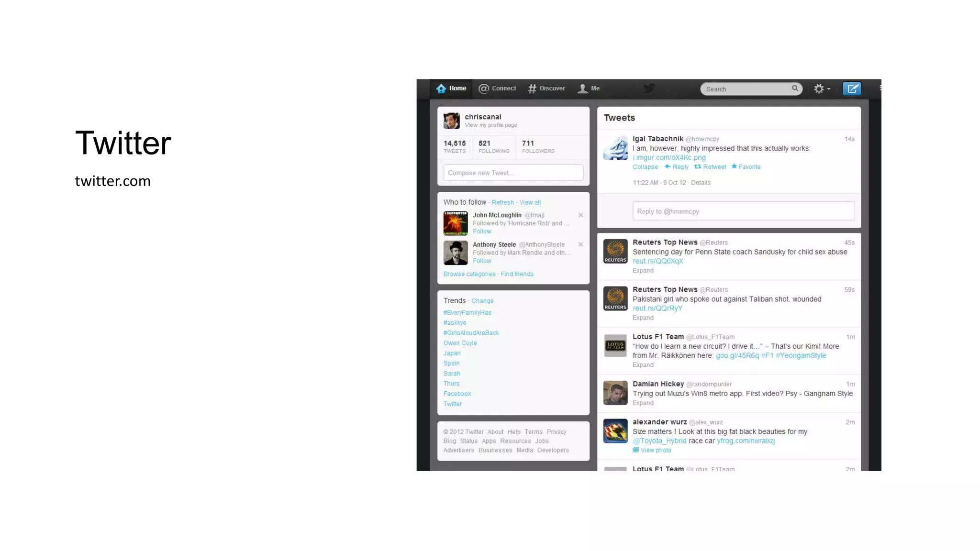This screenshot has width=980, height=551.
Task: Open @Toyota_Hybrid mention
Action: click(659, 441)
